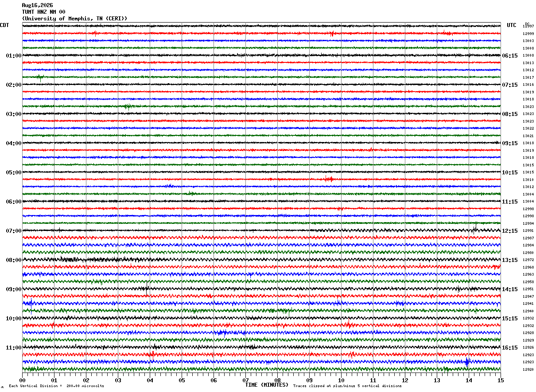Select the 11:00 CDT row label
Viewport: 536px width, 392px height.
click(14, 348)
